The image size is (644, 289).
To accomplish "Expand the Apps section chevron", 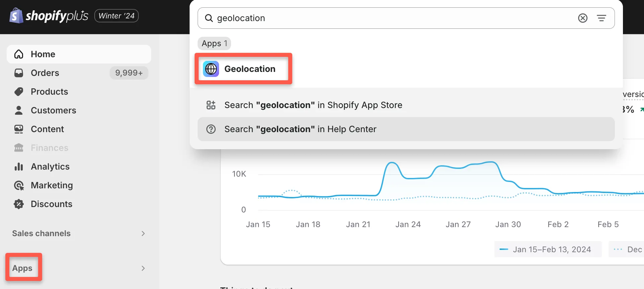I will (x=143, y=268).
